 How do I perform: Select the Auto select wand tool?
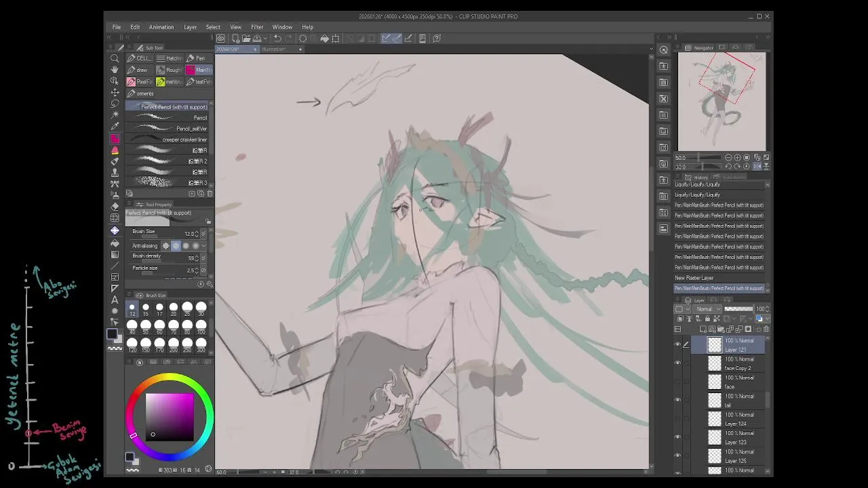[x=115, y=115]
